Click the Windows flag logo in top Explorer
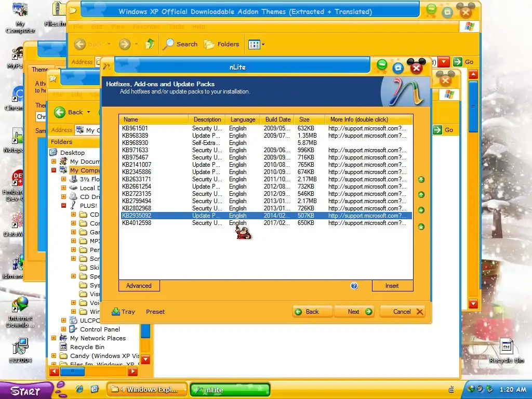 469,26
